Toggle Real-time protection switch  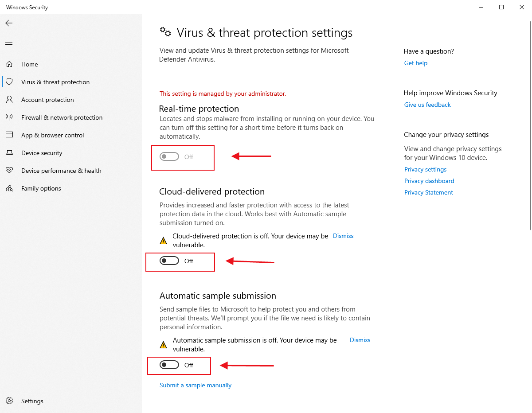point(169,157)
